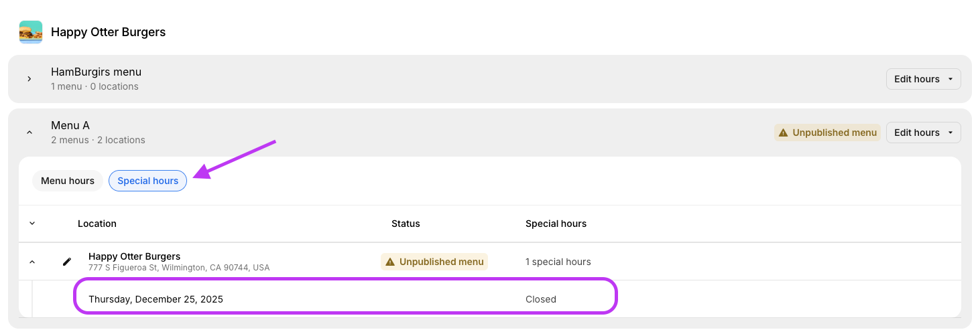Select the Thursday, December 25, 2025 entry
Screen dimensions: 980x334
[156, 299]
